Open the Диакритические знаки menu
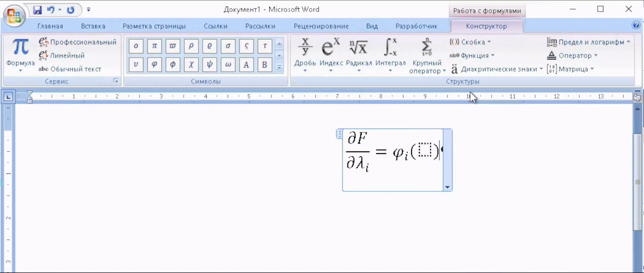 click(x=497, y=69)
